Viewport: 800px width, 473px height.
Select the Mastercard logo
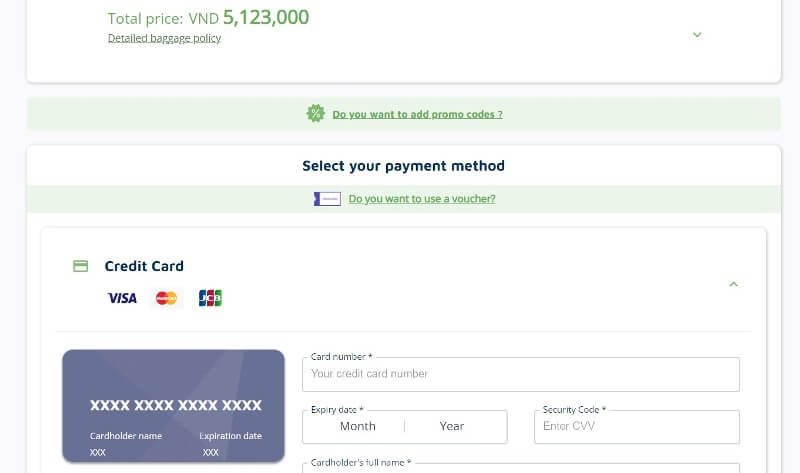tap(166, 298)
